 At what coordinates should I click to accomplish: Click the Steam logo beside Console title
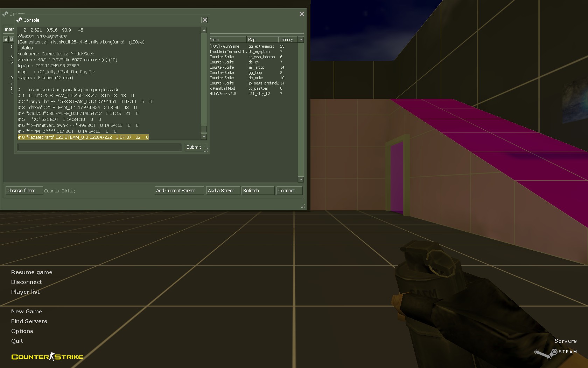[x=19, y=20]
